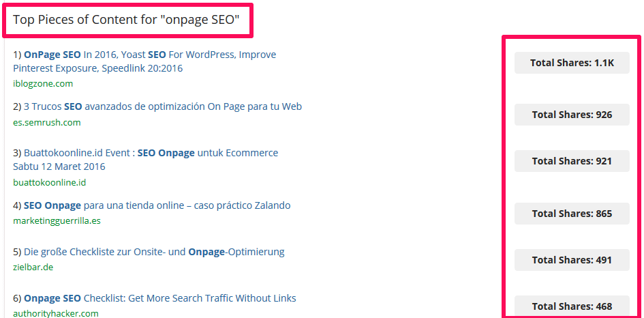Click the Total Shares: 491 button

572,261
